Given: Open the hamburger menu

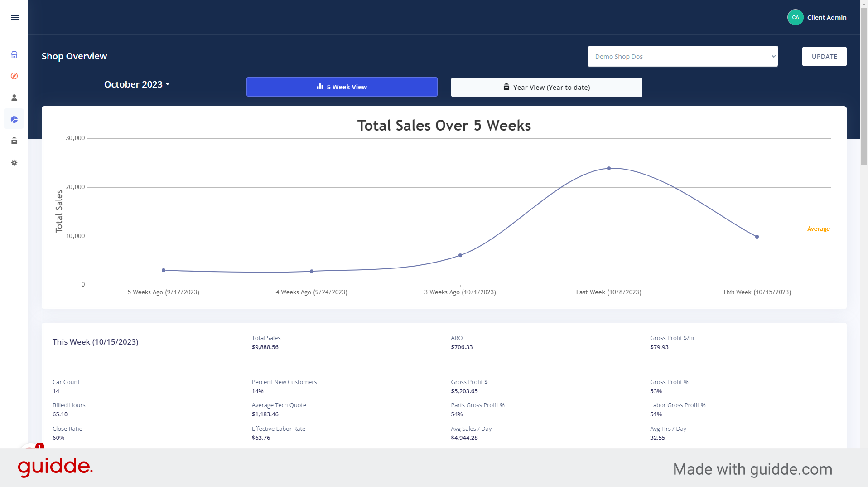Looking at the screenshot, I should click(15, 18).
